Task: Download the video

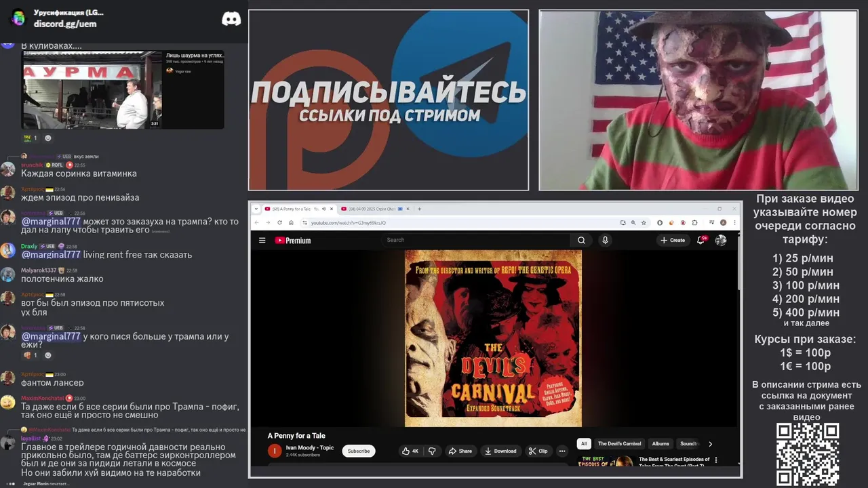Action: click(x=500, y=451)
